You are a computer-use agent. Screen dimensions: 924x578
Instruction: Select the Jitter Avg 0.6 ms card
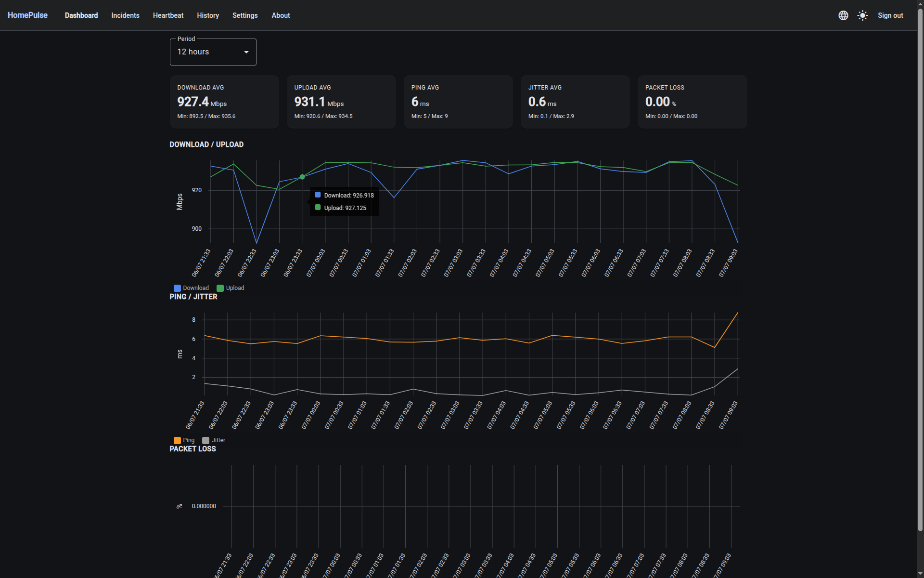pos(575,102)
